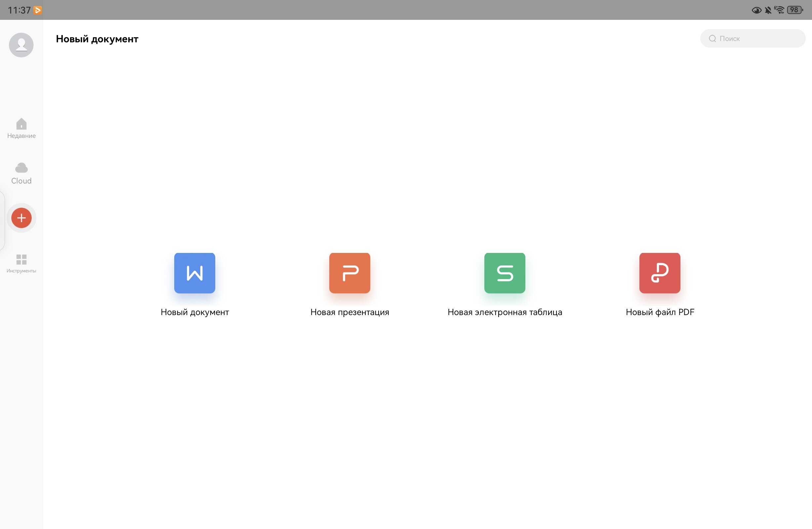Viewport: 812px width, 529px height.
Task: Tap the Новый файл PDF label
Action: coord(660,312)
